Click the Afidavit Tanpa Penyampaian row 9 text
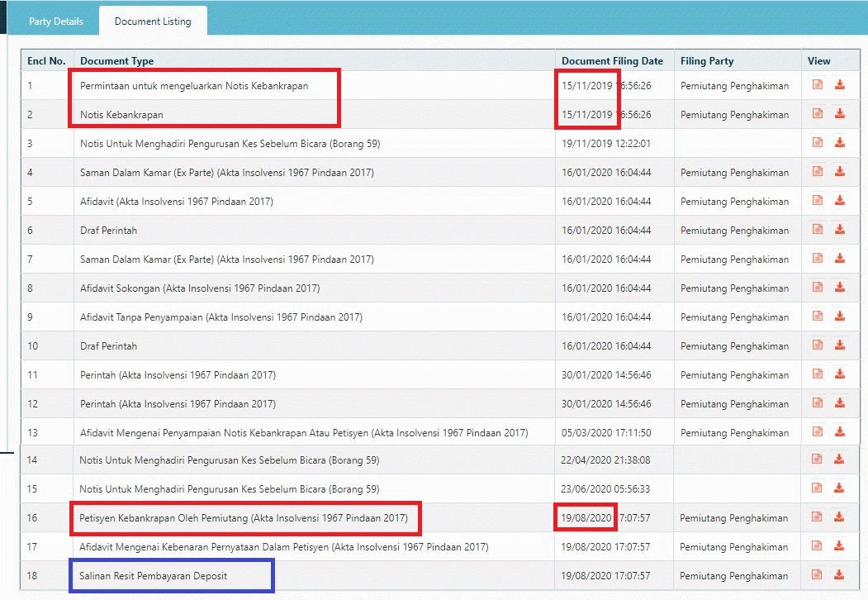 tap(221, 317)
